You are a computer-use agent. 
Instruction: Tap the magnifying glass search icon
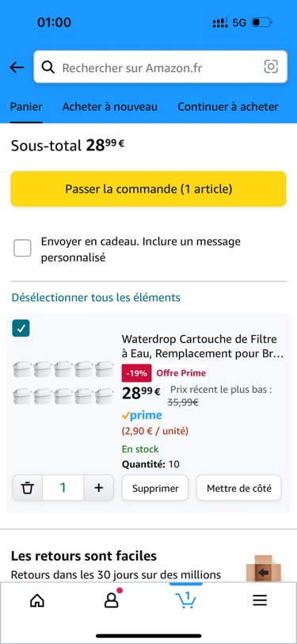[x=48, y=67]
